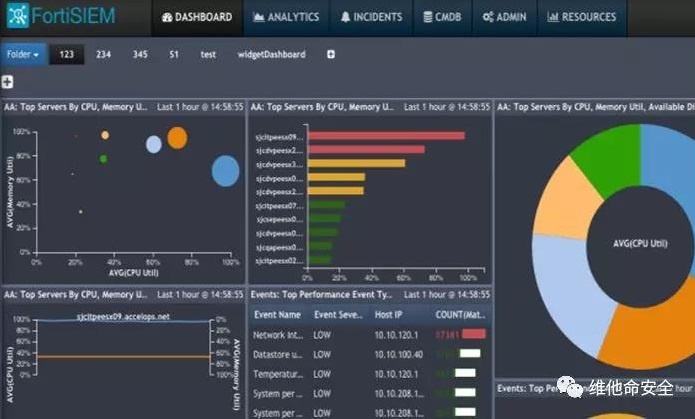The width and height of the screenshot is (695, 419).
Task: Go to the CMDB tab
Action: [x=442, y=17]
